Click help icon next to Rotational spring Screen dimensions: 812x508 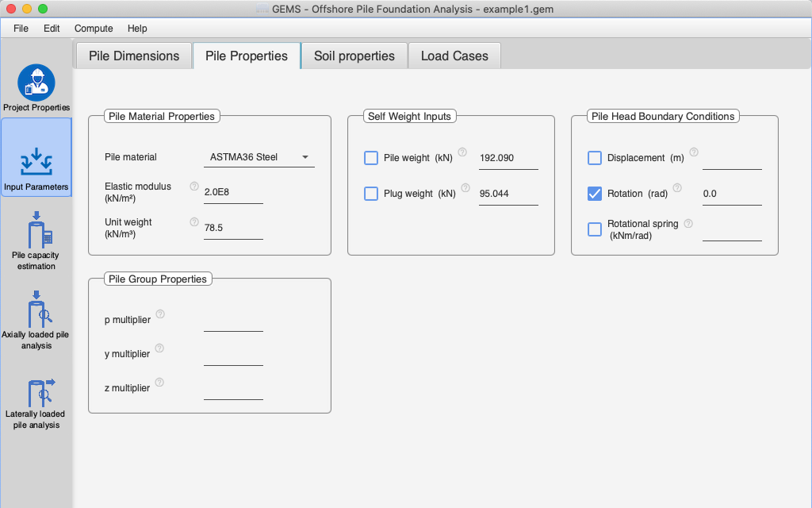pos(688,224)
